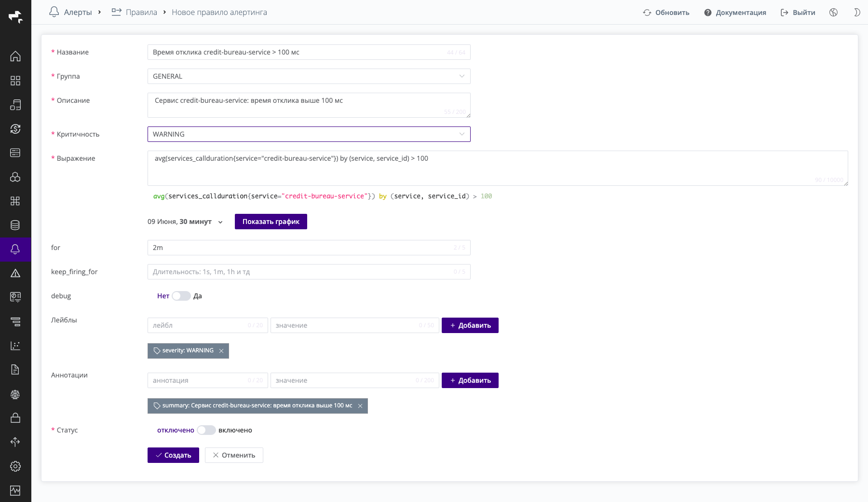Click the globe language icon in header
The height and width of the screenshot is (502, 868).
(833, 13)
